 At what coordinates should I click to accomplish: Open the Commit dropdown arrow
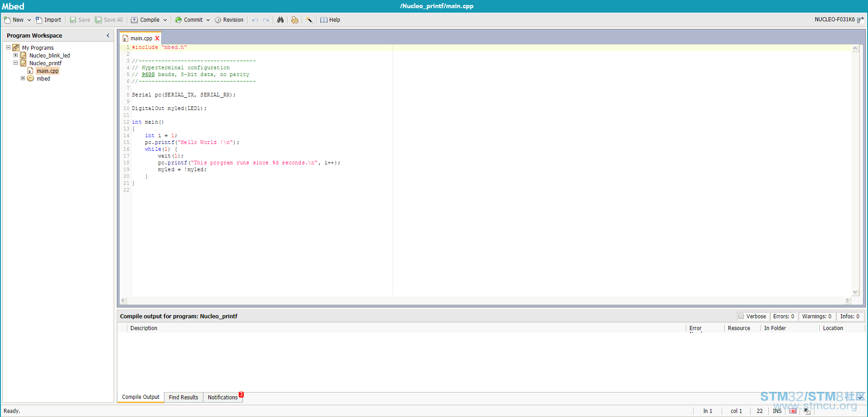click(208, 20)
